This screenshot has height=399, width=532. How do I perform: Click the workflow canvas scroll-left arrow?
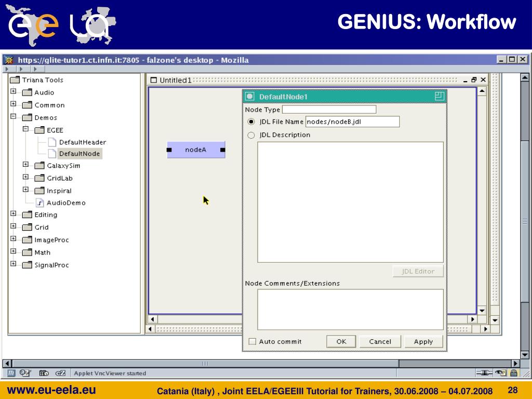point(152,320)
